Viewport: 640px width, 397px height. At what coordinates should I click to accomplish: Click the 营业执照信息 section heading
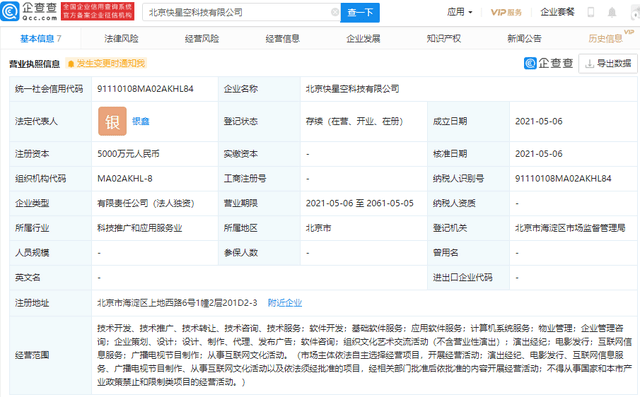pyautogui.click(x=35, y=64)
